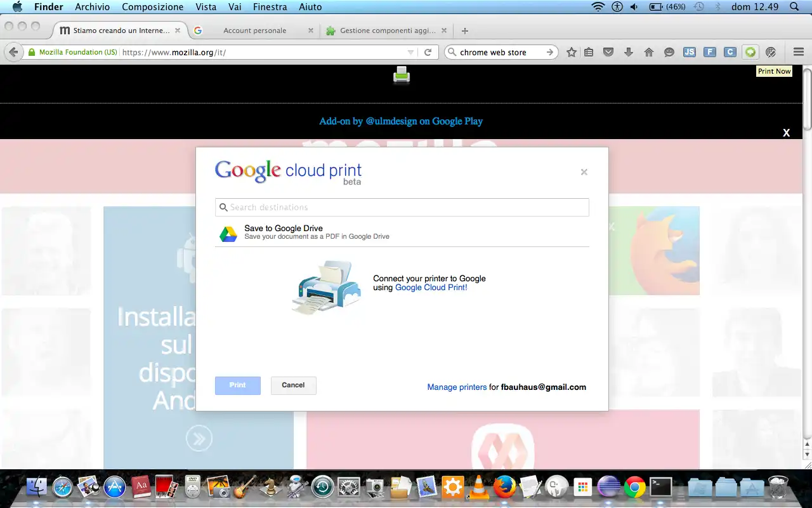
Task: Follow the Google Cloud Print! link
Action: [431, 288]
